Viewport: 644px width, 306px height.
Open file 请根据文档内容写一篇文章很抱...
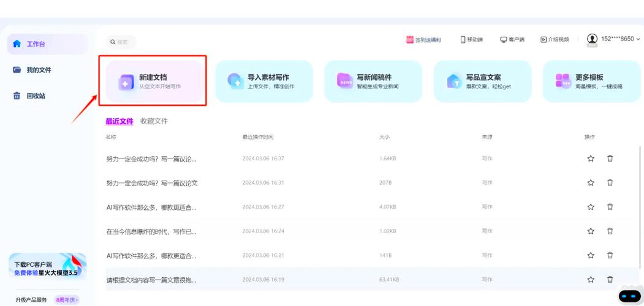(151, 280)
